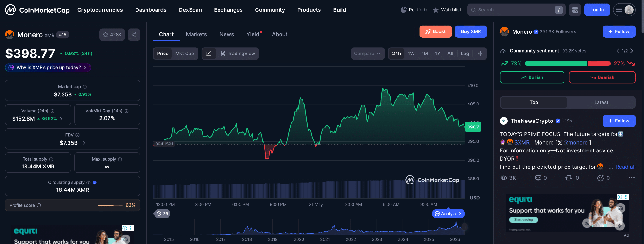The width and height of the screenshot is (644, 244).
Task: Vote Bearish on Monero sentiment
Action: click(602, 77)
